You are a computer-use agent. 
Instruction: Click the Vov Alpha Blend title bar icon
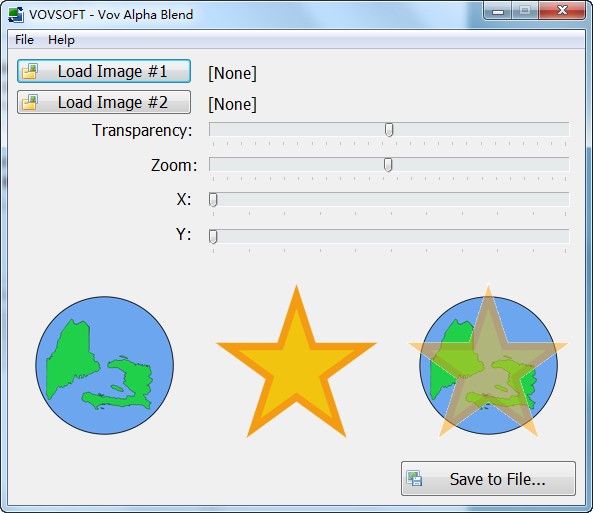point(16,14)
